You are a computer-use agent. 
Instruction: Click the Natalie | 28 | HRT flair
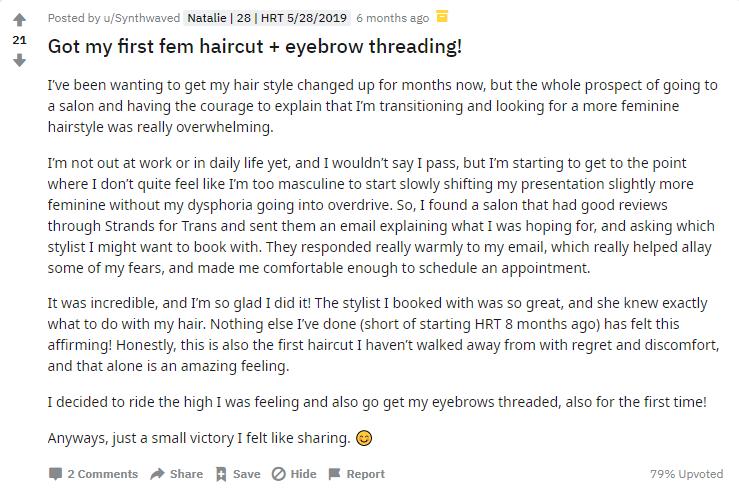click(x=267, y=18)
